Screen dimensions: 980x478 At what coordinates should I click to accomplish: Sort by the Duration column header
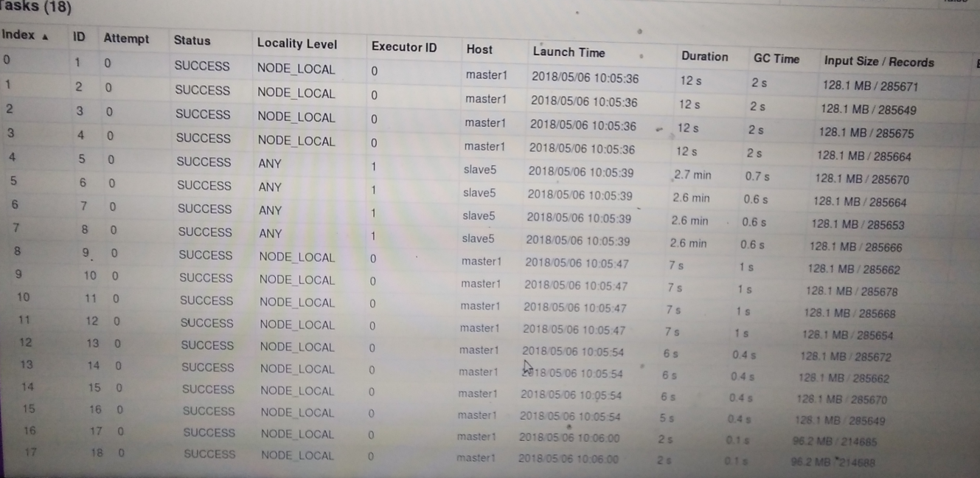click(x=704, y=56)
